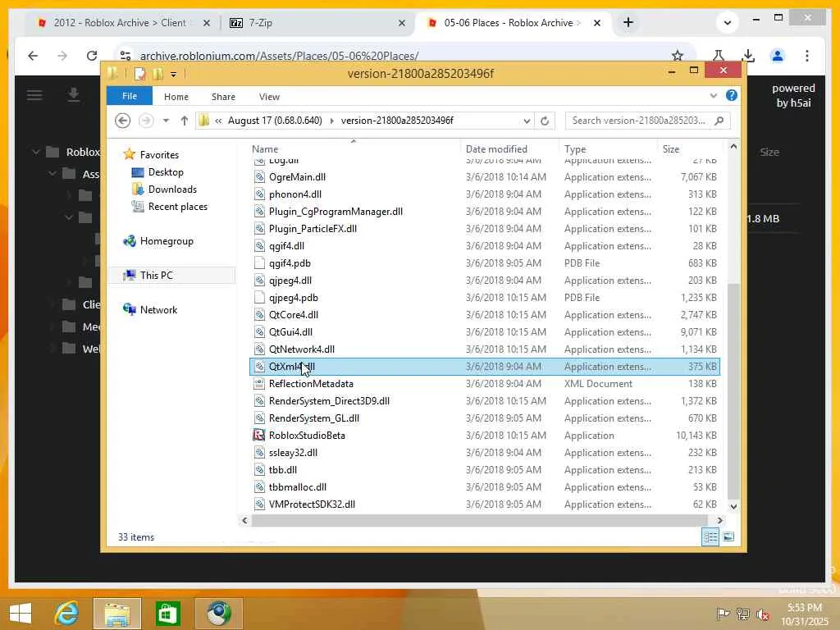The height and width of the screenshot is (630, 840).
Task: Open the View ribbon tab
Action: [269, 97]
